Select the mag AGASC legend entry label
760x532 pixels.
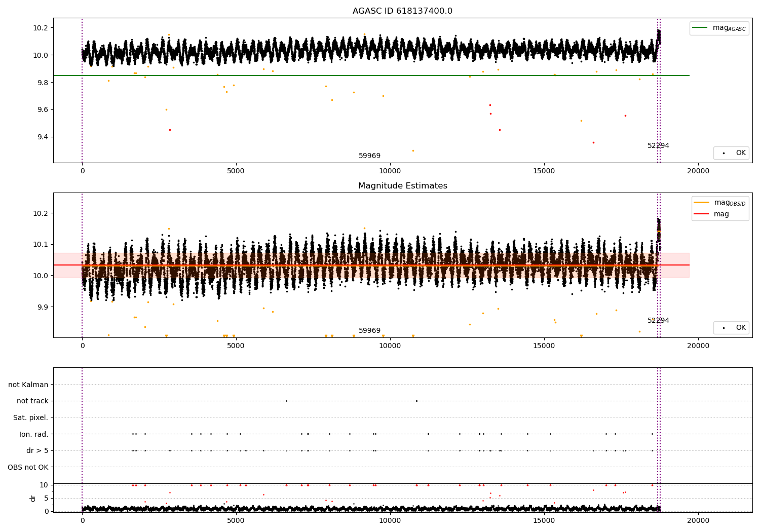tap(729, 28)
